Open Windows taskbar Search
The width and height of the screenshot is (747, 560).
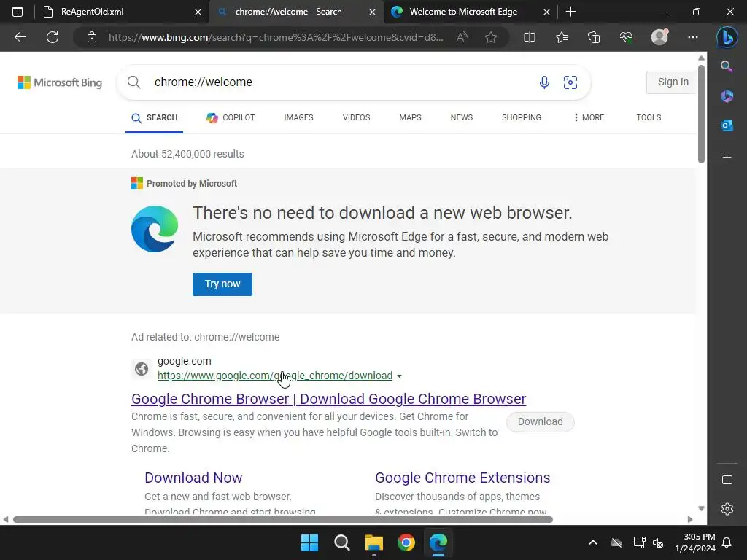[x=341, y=542]
